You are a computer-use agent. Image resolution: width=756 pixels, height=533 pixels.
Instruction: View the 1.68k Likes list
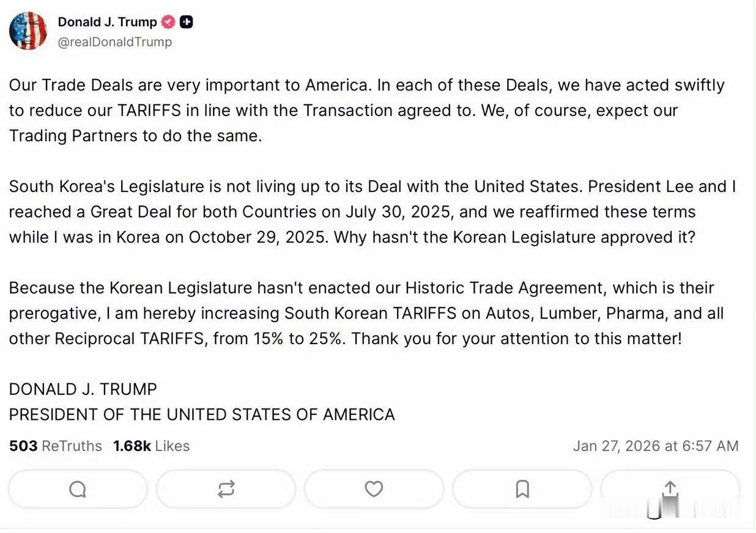(150, 446)
